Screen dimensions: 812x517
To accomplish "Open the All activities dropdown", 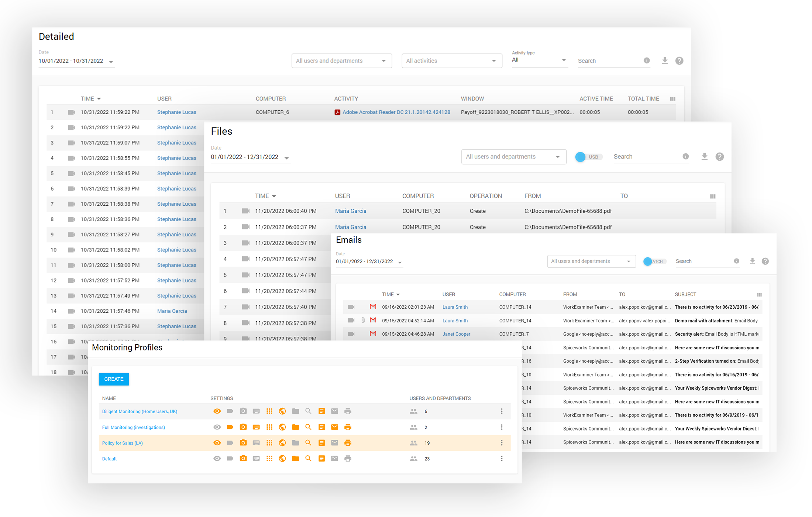I will coord(451,61).
